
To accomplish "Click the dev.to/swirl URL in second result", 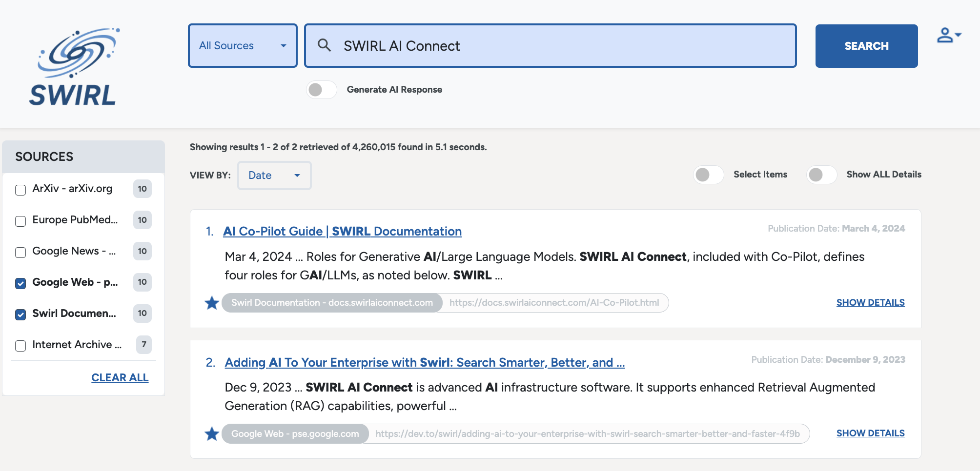I will pos(588,433).
